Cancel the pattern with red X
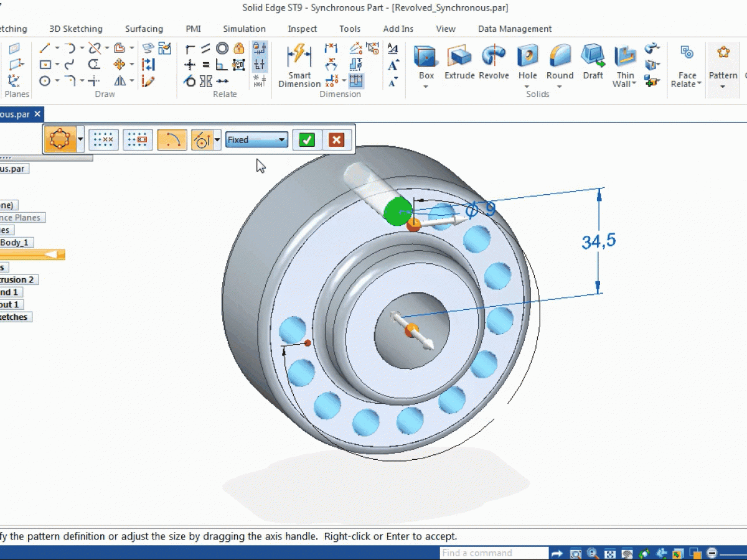Viewport: 747px width, 560px height. [x=336, y=140]
